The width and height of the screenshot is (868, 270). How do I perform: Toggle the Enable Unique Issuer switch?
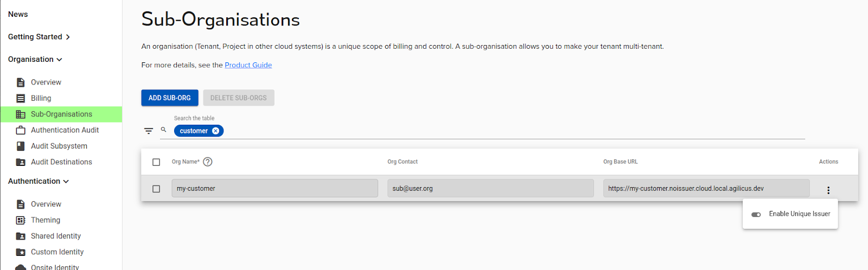(756, 214)
